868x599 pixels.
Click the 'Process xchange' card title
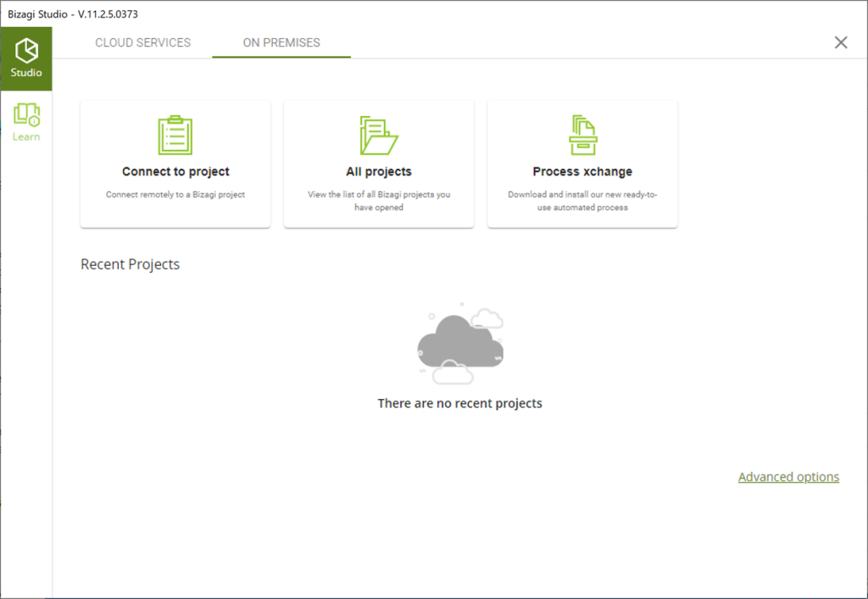coord(582,171)
